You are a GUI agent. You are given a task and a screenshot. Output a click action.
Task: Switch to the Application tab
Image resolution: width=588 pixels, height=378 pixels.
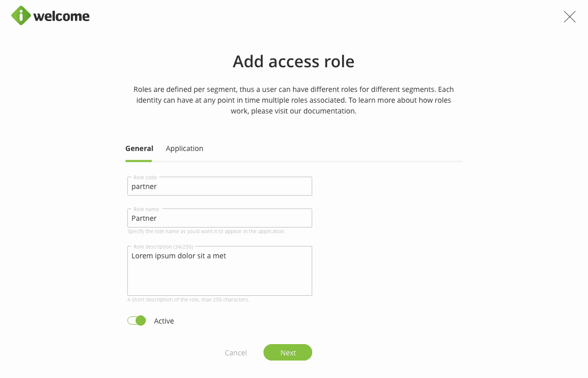(x=184, y=148)
